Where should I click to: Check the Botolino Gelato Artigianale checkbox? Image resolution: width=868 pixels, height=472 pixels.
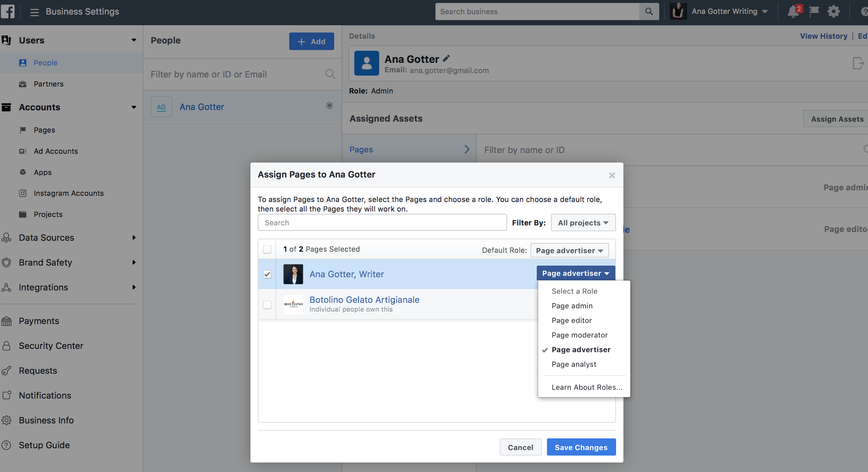click(267, 305)
